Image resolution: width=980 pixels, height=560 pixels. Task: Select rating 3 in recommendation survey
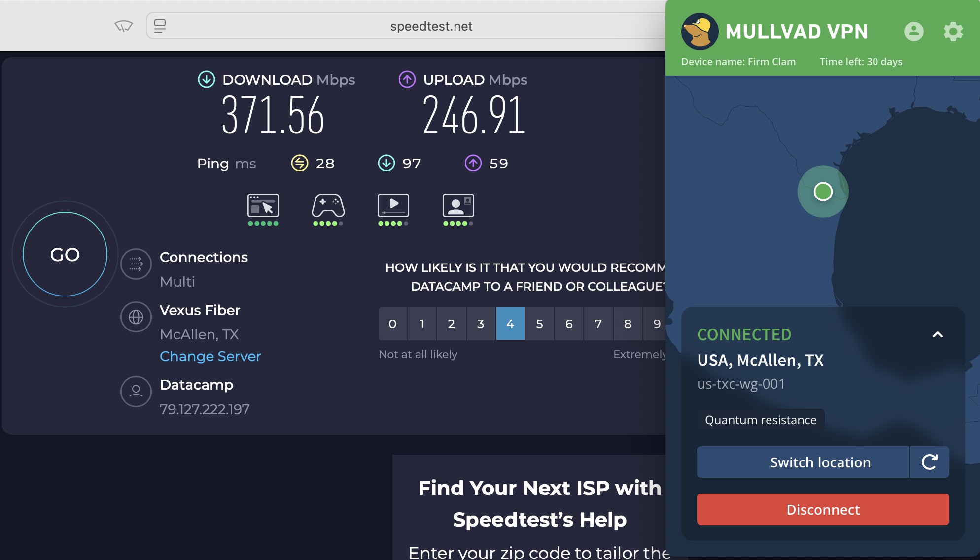(x=481, y=324)
